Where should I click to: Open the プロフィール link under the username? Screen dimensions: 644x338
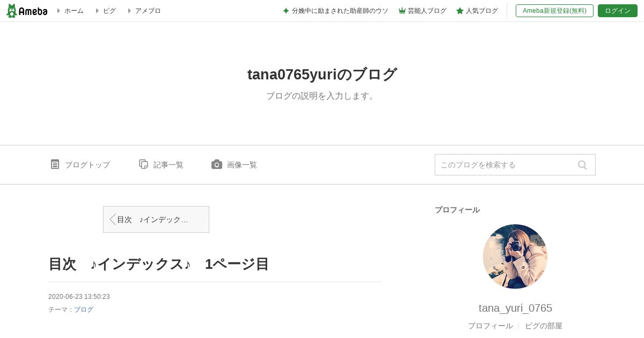coord(491,326)
